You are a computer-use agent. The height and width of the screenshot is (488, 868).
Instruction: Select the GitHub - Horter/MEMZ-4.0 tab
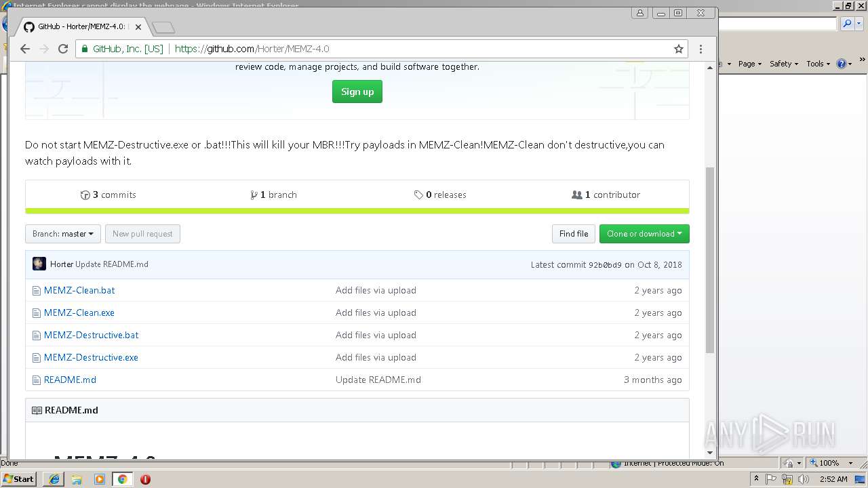pos(81,27)
